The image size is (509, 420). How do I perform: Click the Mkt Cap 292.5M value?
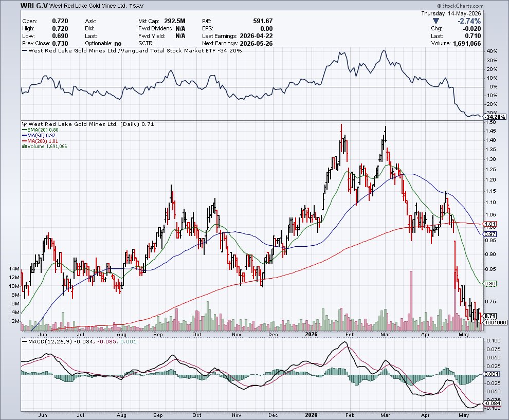pyautogui.click(x=175, y=21)
